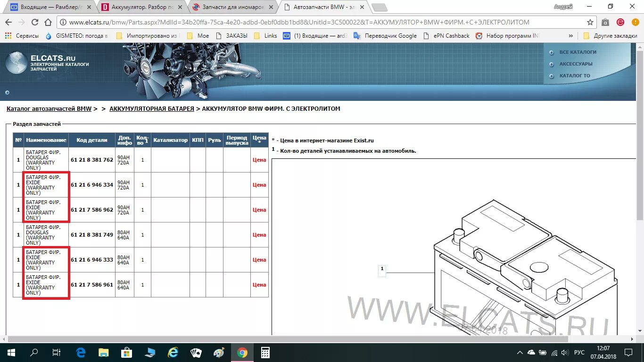Select part code '61 21 8 381 762'

point(92,160)
